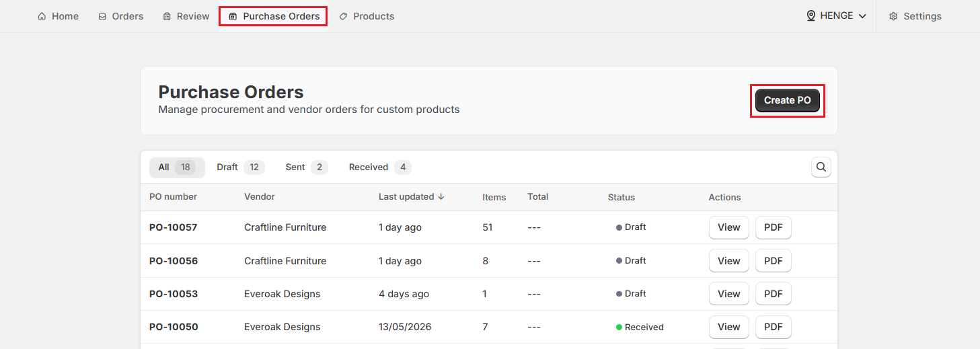Download PDF for PO-10050
The image size is (980, 349).
tap(774, 327)
